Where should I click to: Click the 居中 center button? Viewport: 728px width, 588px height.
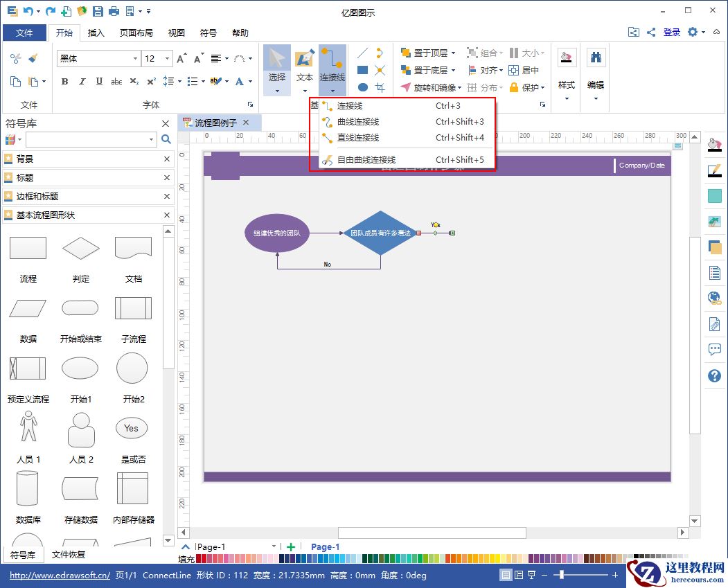[524, 70]
